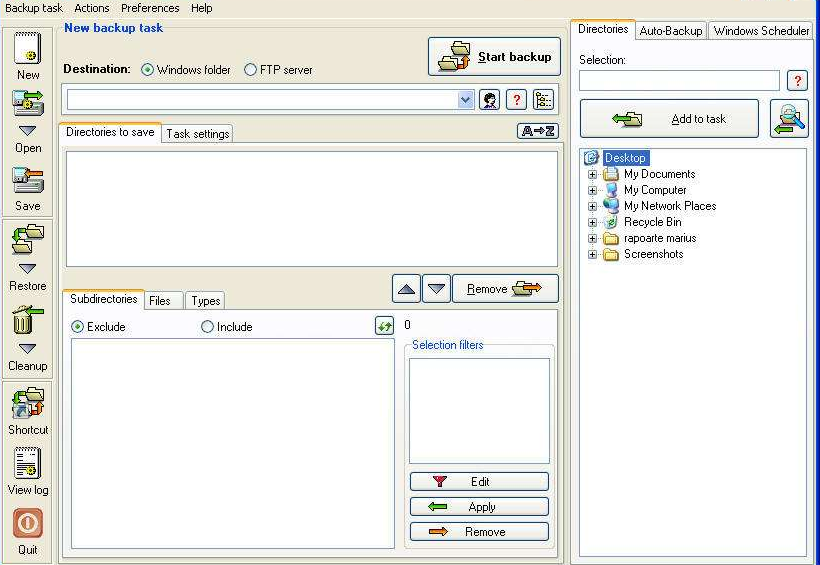Click the Save task floppy icon
Viewport: 820px width, 565px height.
[28, 180]
